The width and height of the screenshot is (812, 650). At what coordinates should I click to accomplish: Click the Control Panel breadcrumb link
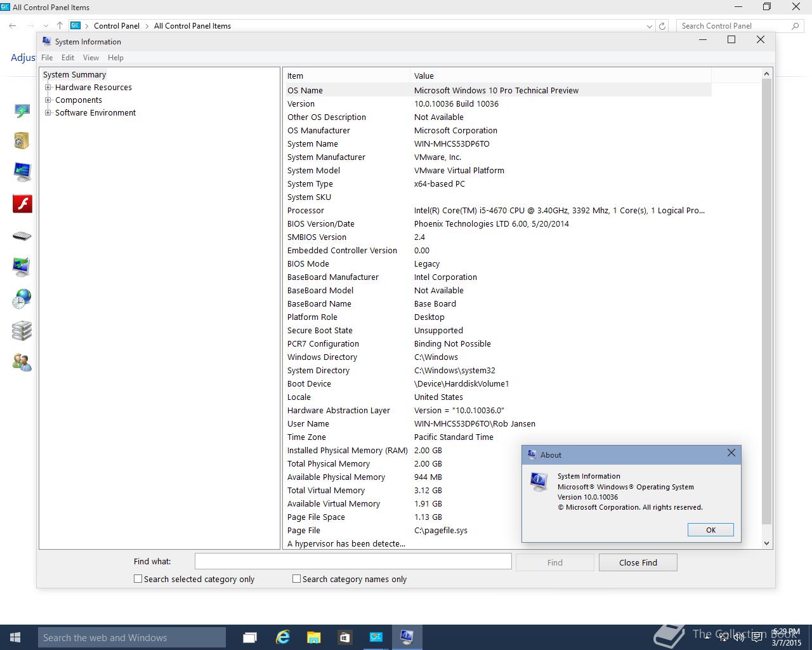[117, 26]
